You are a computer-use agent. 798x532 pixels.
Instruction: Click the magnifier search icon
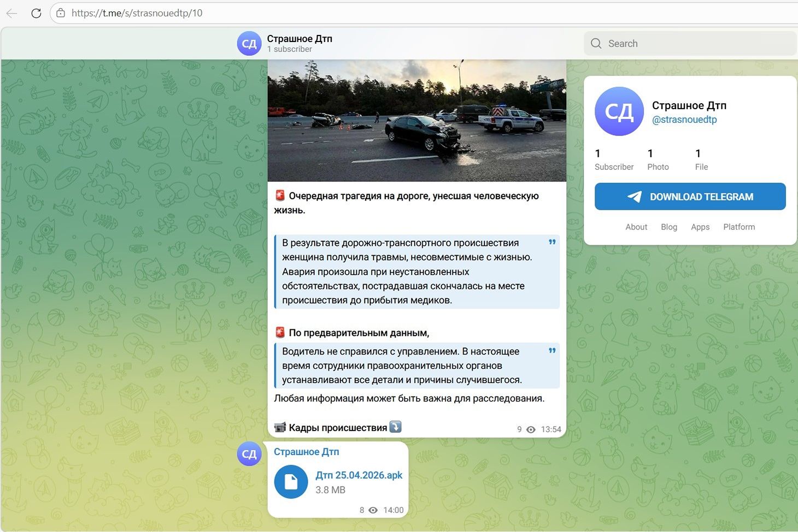[x=596, y=44]
